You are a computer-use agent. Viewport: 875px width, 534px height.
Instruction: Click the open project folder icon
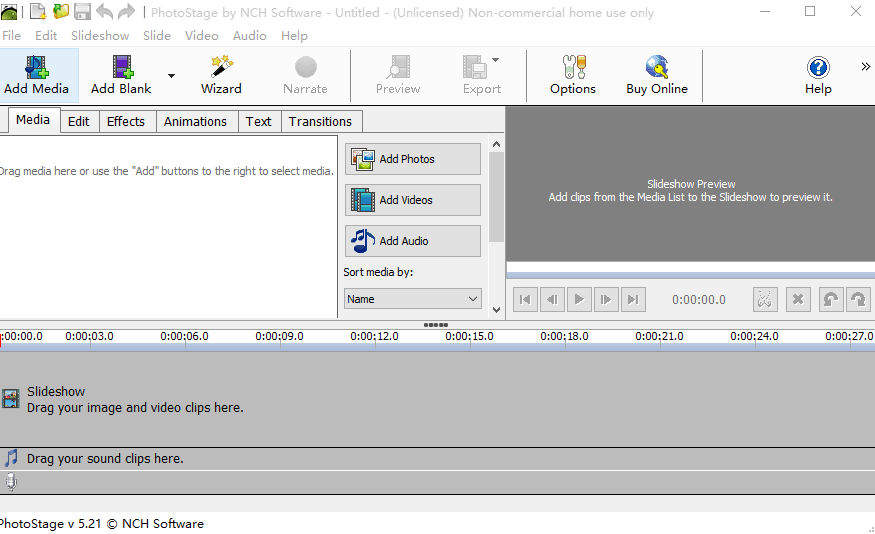click(x=61, y=12)
